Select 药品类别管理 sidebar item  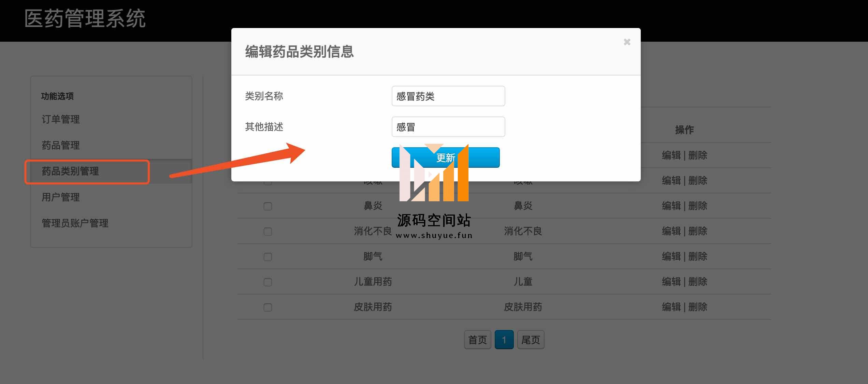(x=70, y=171)
